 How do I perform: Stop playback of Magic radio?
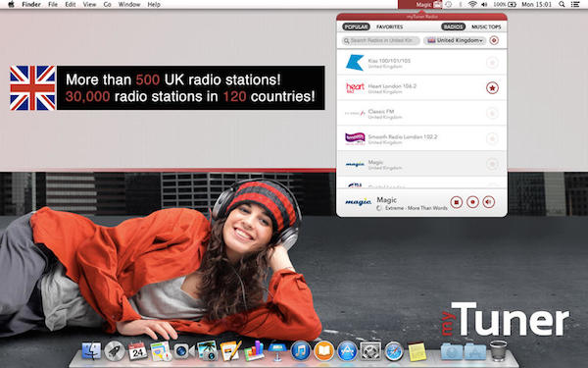click(x=457, y=202)
